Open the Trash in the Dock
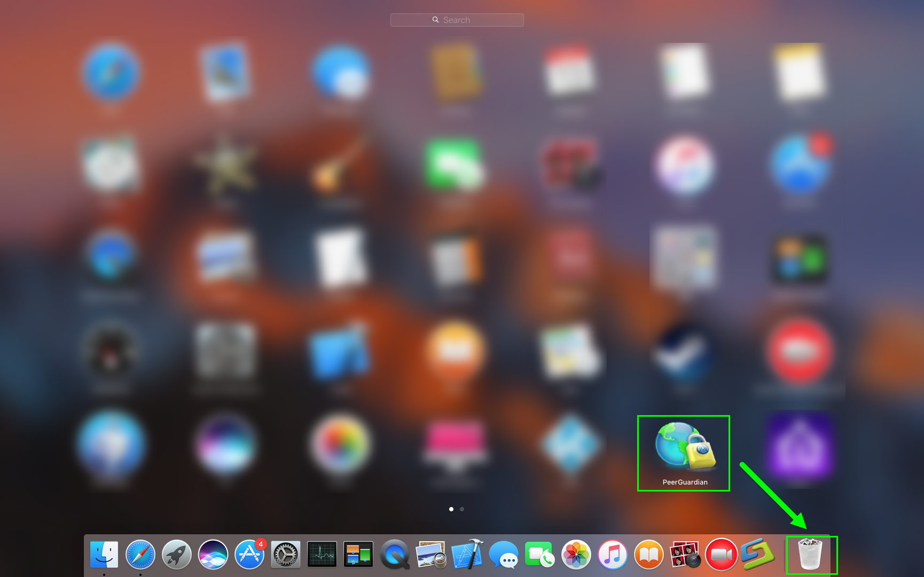The image size is (924, 577). click(x=810, y=555)
